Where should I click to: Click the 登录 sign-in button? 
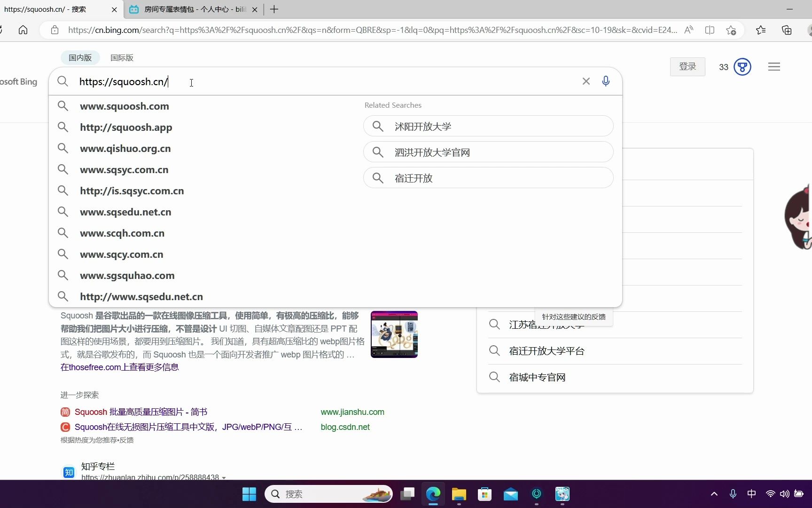pos(687,66)
